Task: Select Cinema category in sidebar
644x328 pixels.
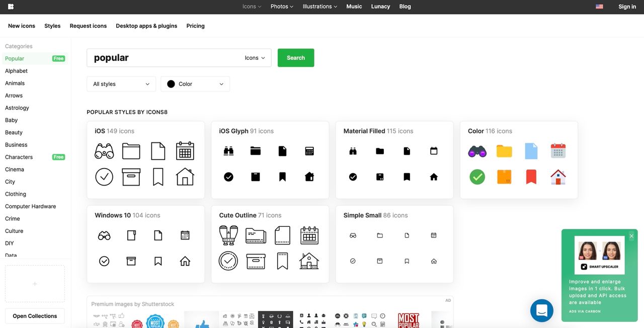Action: click(15, 170)
